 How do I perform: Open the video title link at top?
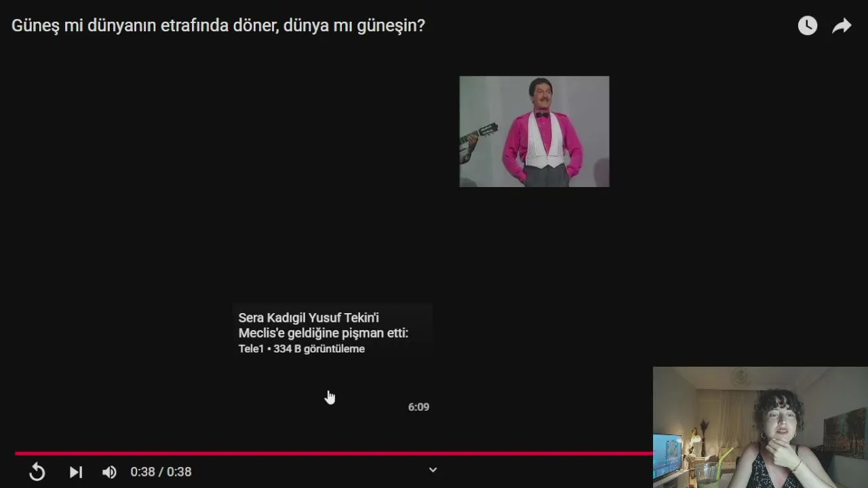(x=218, y=26)
